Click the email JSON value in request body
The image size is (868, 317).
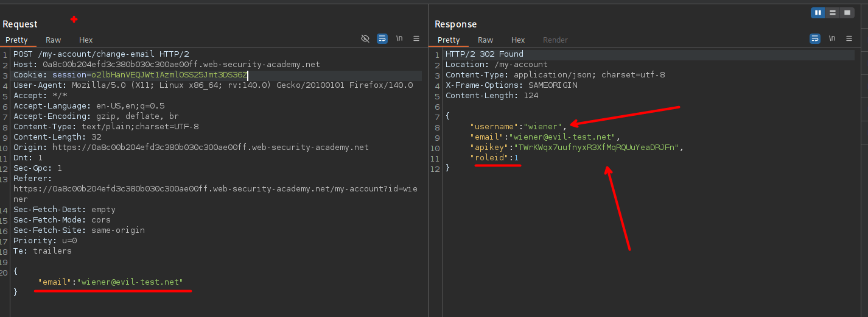pyautogui.click(x=130, y=282)
